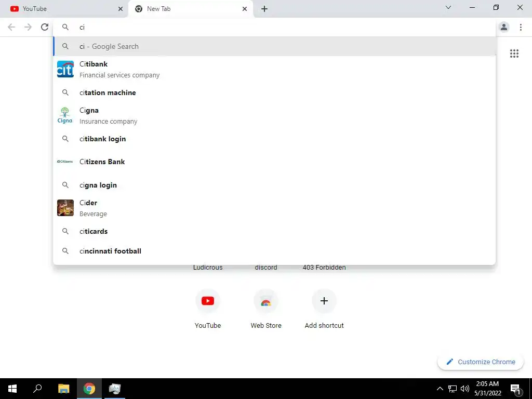Open the Ludicrous shortcut label

click(208, 268)
